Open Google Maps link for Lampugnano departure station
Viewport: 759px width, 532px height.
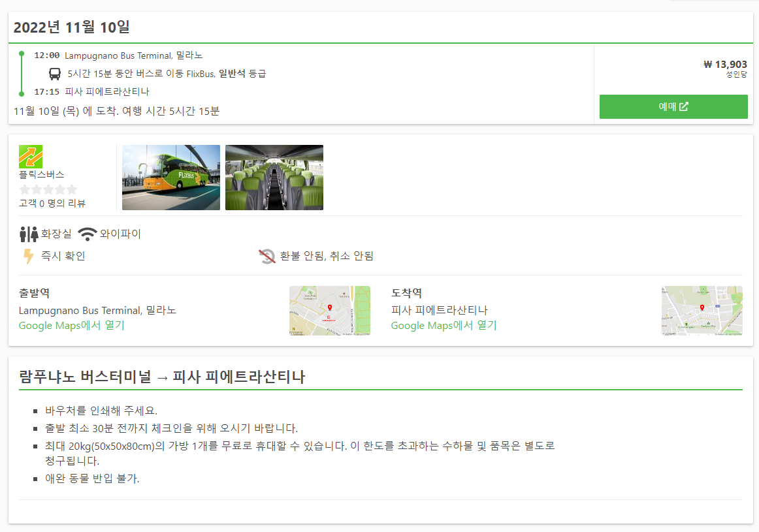pos(72,326)
